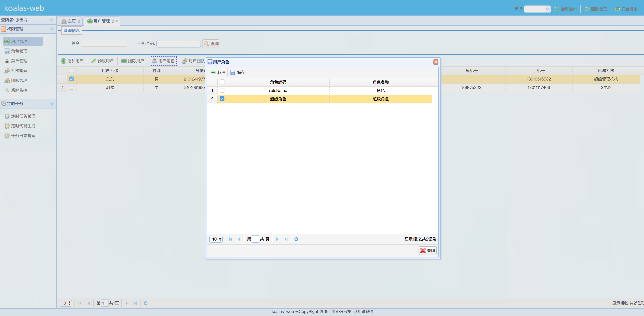
Task: Go to previous page in dialog pager
Action: pyautogui.click(x=239, y=239)
